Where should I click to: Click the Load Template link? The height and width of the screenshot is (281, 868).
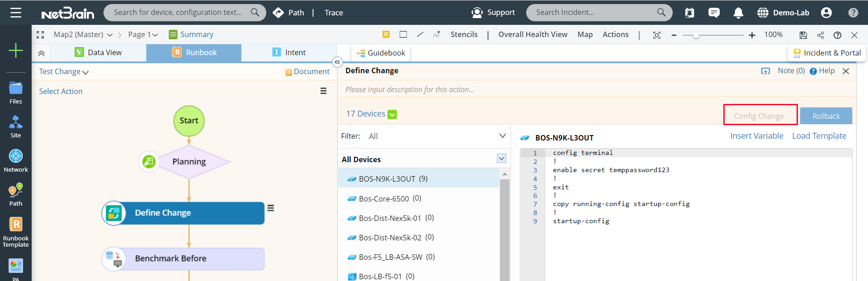click(x=819, y=136)
